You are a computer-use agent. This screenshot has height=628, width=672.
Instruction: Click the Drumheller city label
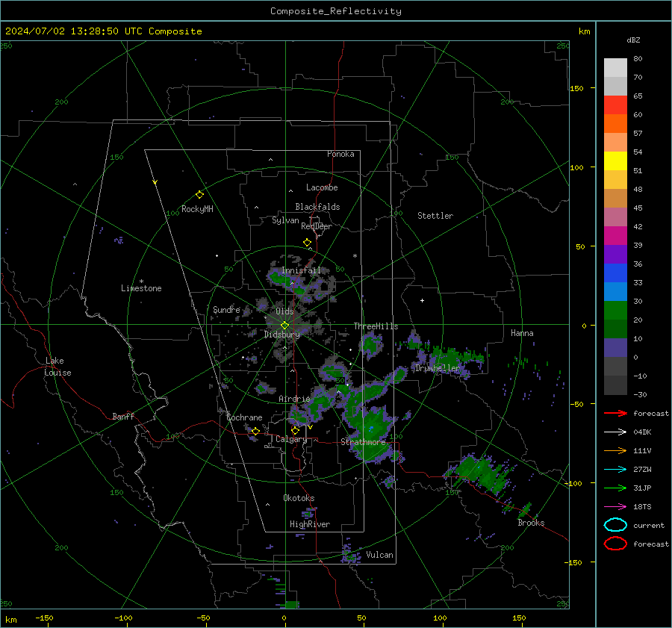[438, 368]
